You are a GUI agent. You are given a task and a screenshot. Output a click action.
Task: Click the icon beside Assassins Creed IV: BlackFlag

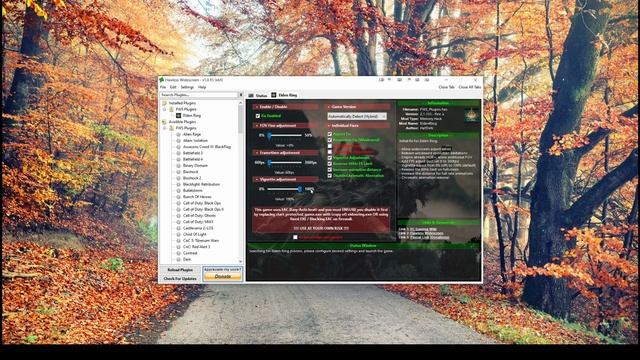point(178,147)
